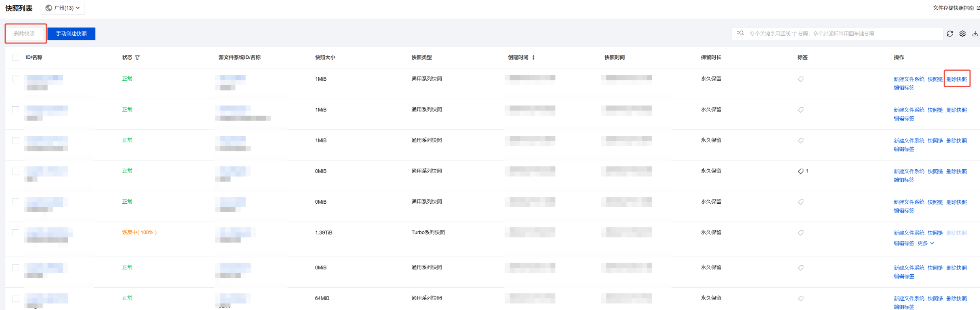Image resolution: width=980 pixels, height=310 pixels.
Task: Click 永久保留 in the 1.39TiB row
Action: (x=711, y=232)
